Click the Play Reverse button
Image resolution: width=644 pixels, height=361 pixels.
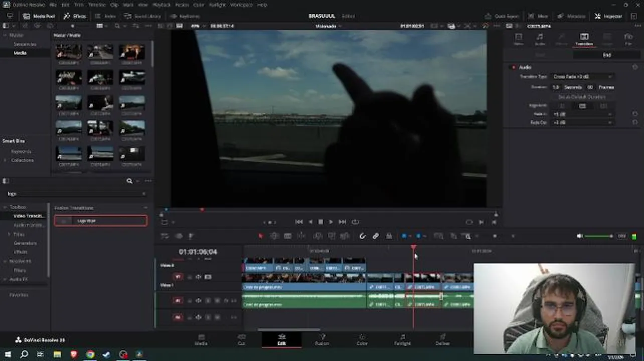(x=310, y=222)
